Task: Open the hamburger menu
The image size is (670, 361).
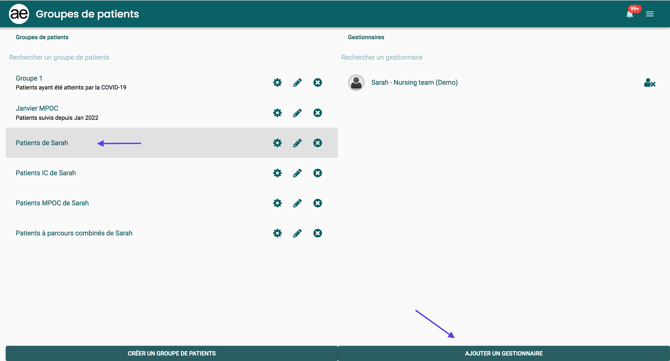Action: tap(650, 14)
